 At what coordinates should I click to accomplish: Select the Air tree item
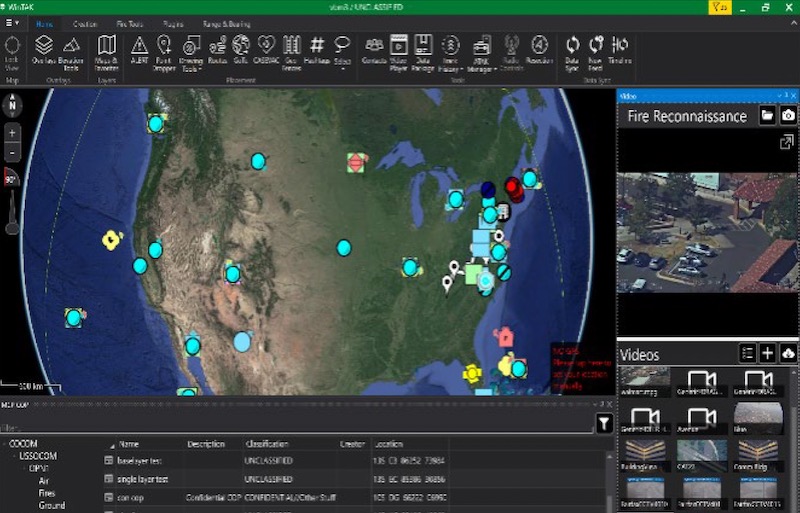(44, 481)
